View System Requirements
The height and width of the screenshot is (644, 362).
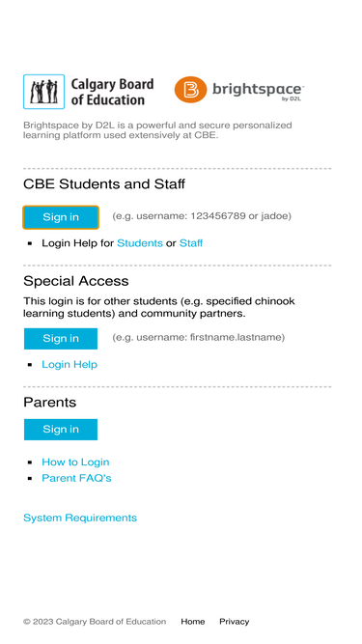coord(80,518)
